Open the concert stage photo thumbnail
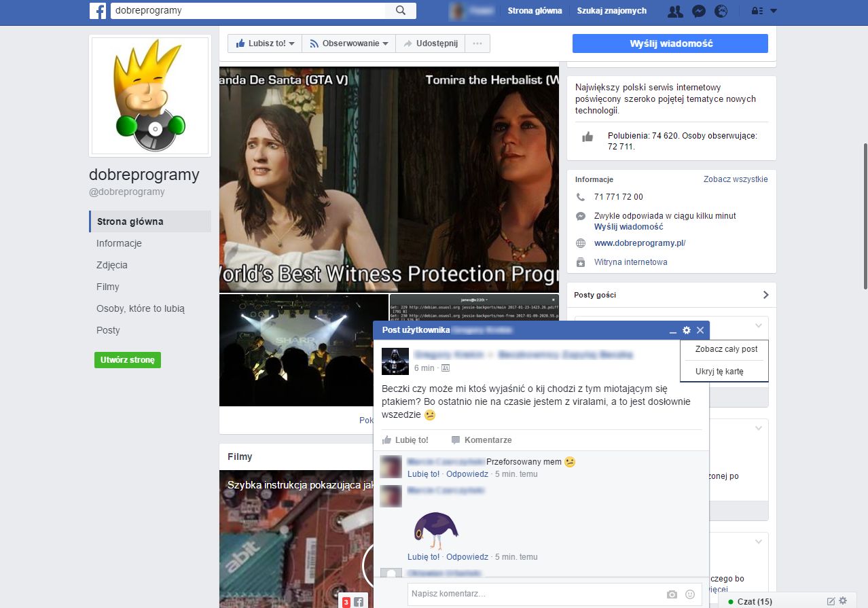This screenshot has width=868, height=608. [304, 350]
